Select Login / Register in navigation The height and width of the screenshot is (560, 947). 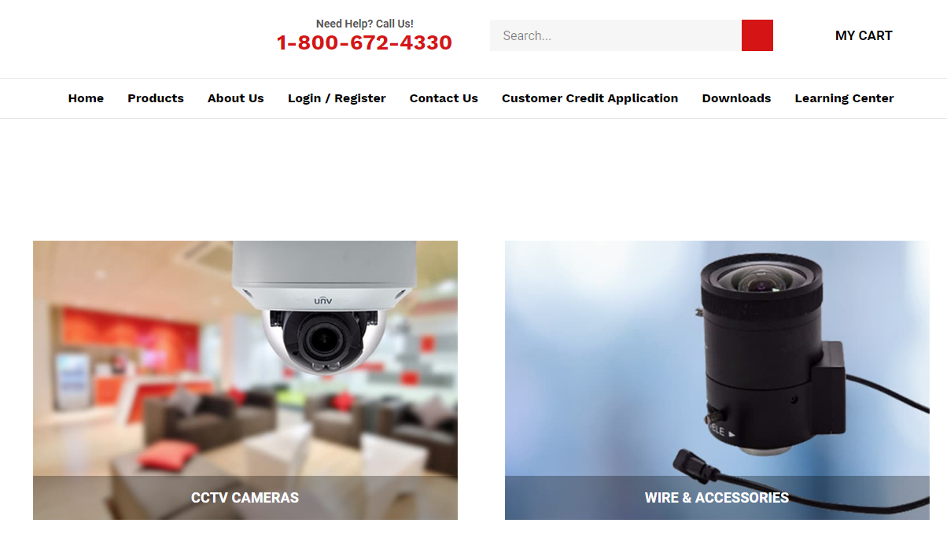[x=337, y=98]
